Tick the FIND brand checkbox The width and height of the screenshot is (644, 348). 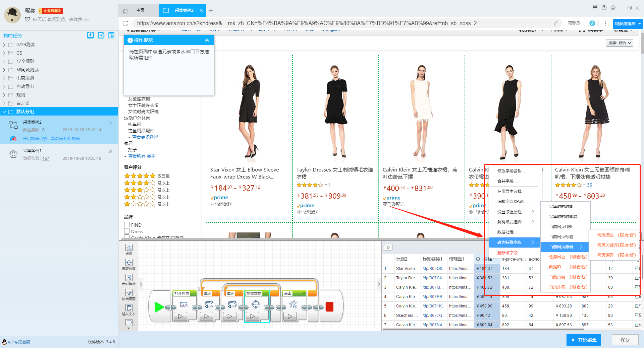click(127, 225)
